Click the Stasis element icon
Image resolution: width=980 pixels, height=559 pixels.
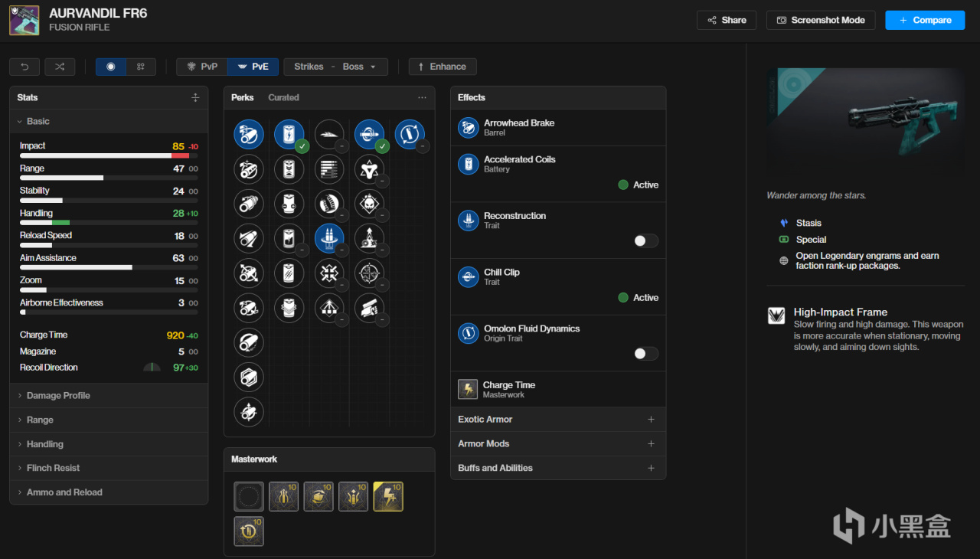tap(783, 223)
